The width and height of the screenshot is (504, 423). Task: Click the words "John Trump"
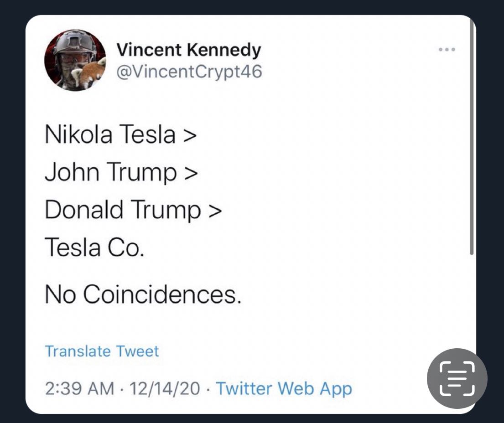click(x=111, y=173)
